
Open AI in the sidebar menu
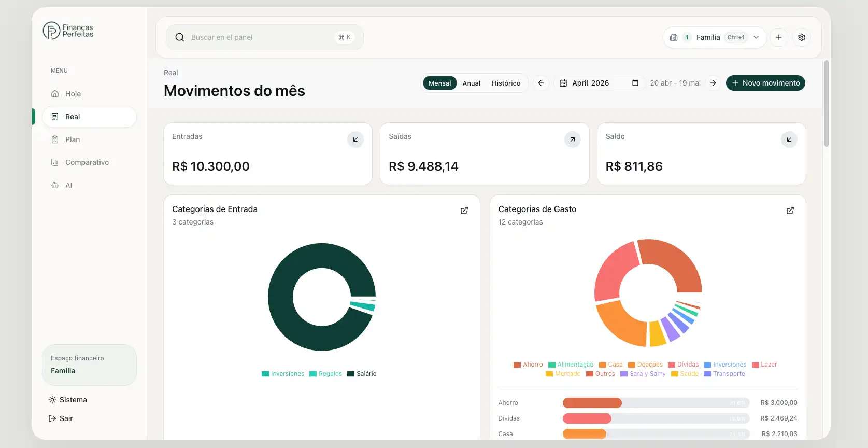pyautogui.click(x=89, y=185)
